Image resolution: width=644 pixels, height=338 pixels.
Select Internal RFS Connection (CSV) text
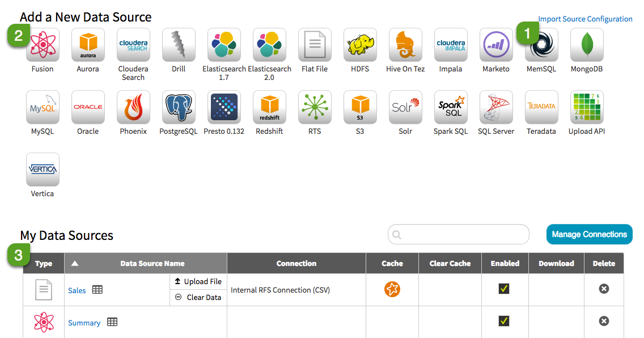pos(281,290)
